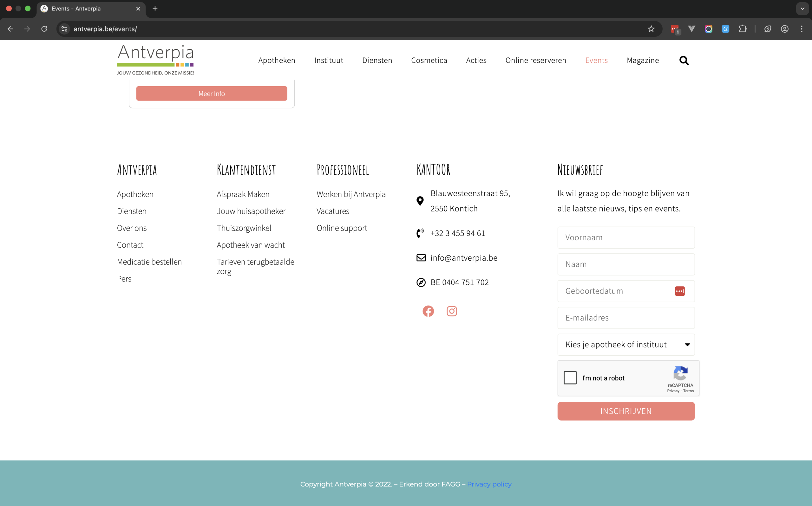Expand Kies je apotheek of instituut dropdown
812x506 pixels.
pos(626,345)
